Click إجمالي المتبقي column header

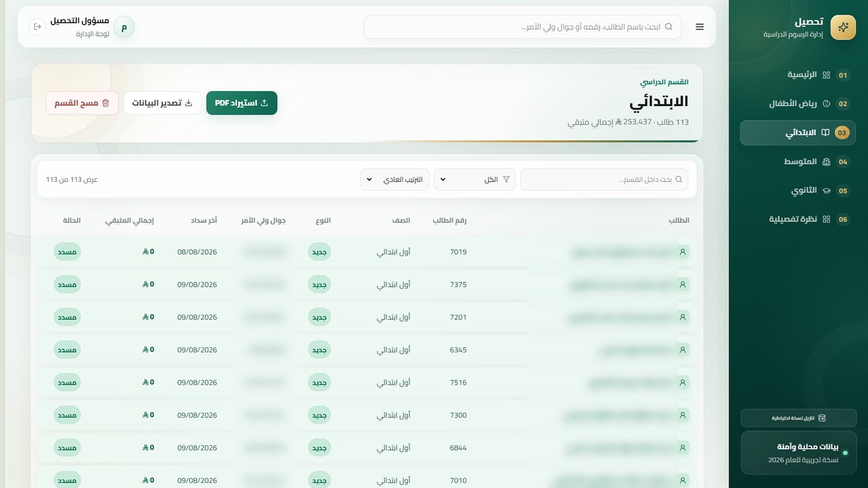[x=130, y=220]
